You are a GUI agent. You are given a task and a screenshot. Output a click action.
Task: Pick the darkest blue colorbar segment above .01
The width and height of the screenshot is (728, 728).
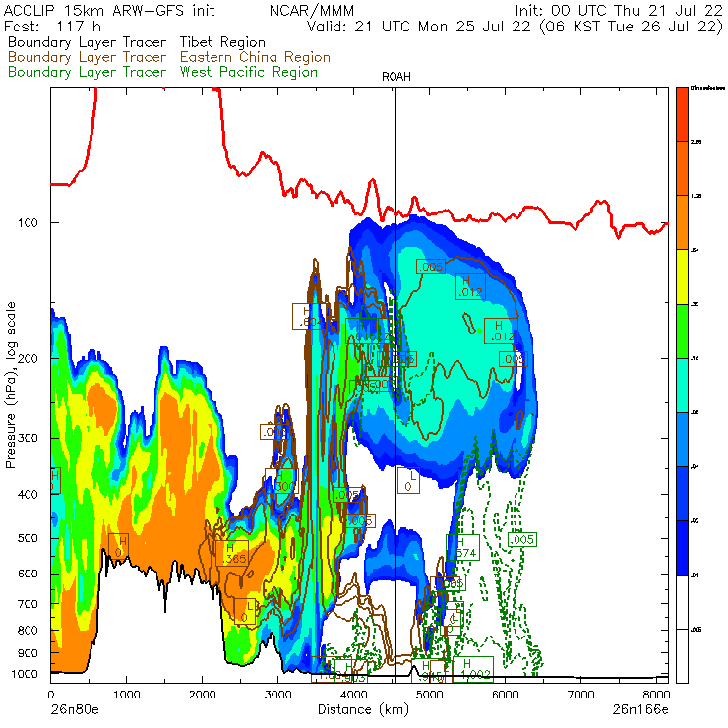click(x=682, y=548)
